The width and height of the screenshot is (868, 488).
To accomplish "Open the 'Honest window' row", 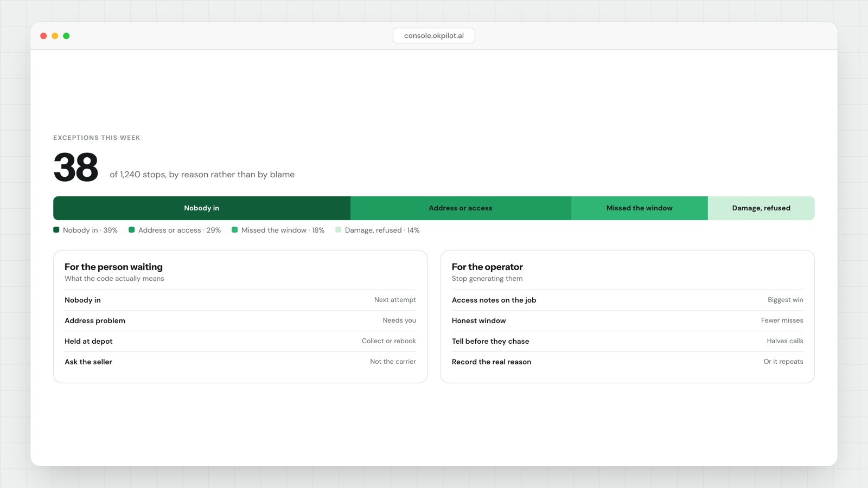I will point(628,320).
